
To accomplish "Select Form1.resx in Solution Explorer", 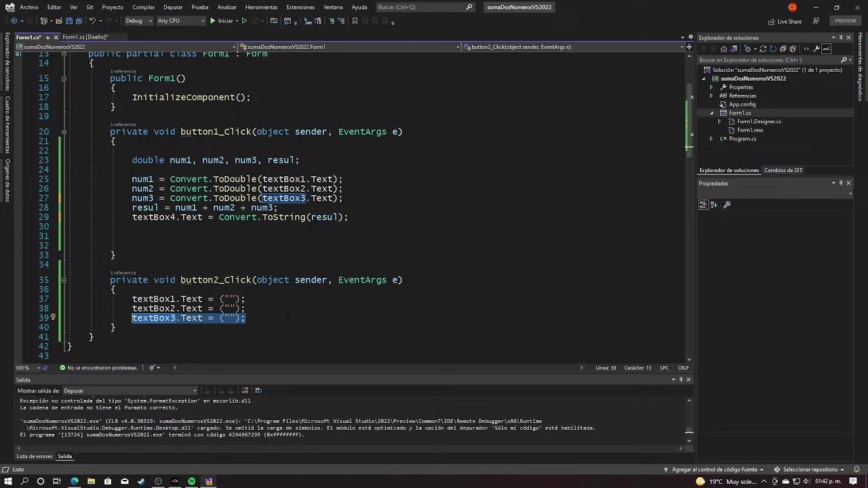I will [x=750, y=130].
